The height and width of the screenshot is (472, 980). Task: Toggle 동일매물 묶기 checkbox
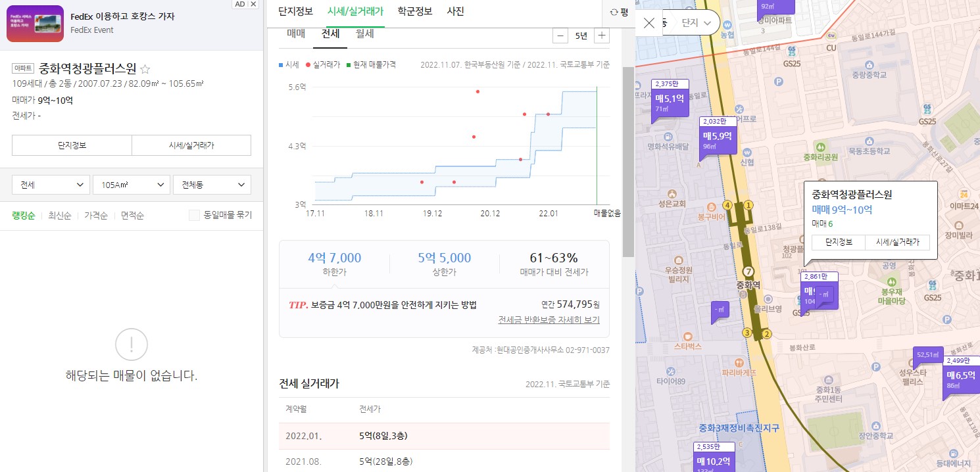pos(194,215)
